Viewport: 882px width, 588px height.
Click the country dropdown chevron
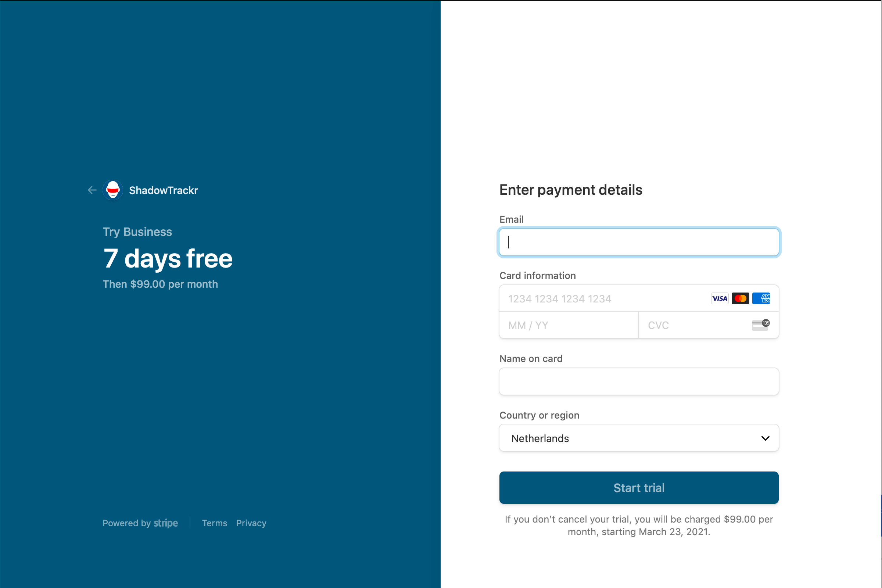click(x=765, y=438)
